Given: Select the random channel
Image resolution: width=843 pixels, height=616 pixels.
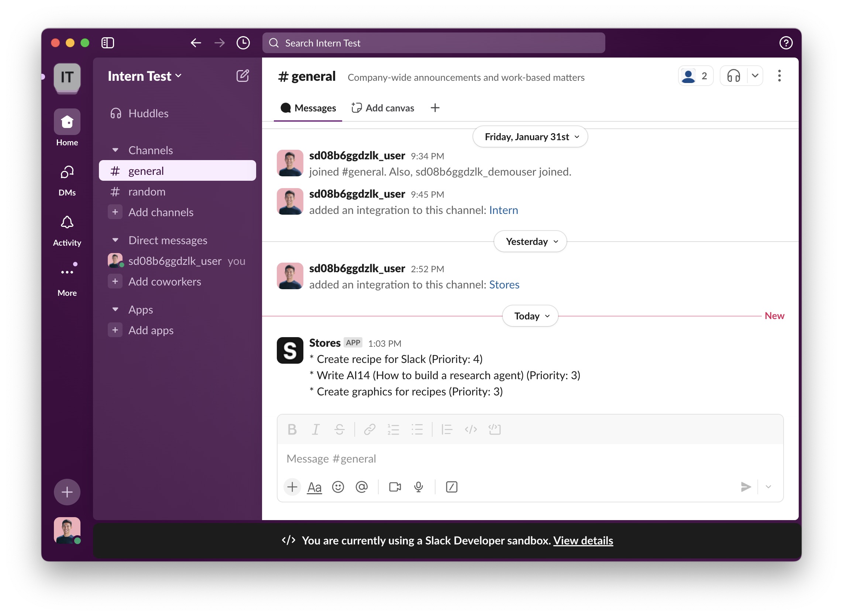Looking at the screenshot, I should click(x=147, y=192).
